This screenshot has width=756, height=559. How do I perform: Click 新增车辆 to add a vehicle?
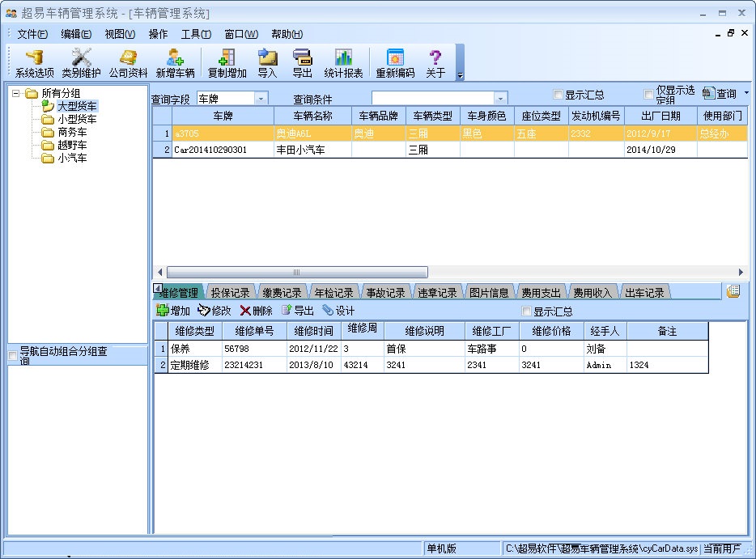click(x=175, y=63)
